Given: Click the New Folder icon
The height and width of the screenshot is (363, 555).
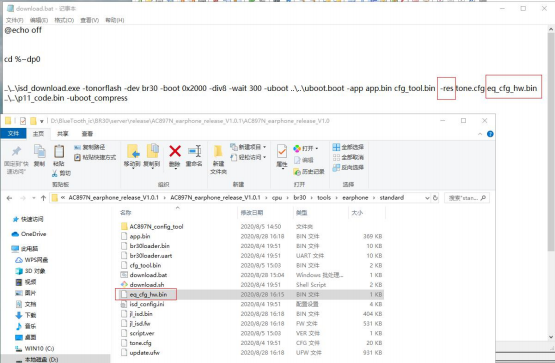Looking at the screenshot, I should (218, 151).
